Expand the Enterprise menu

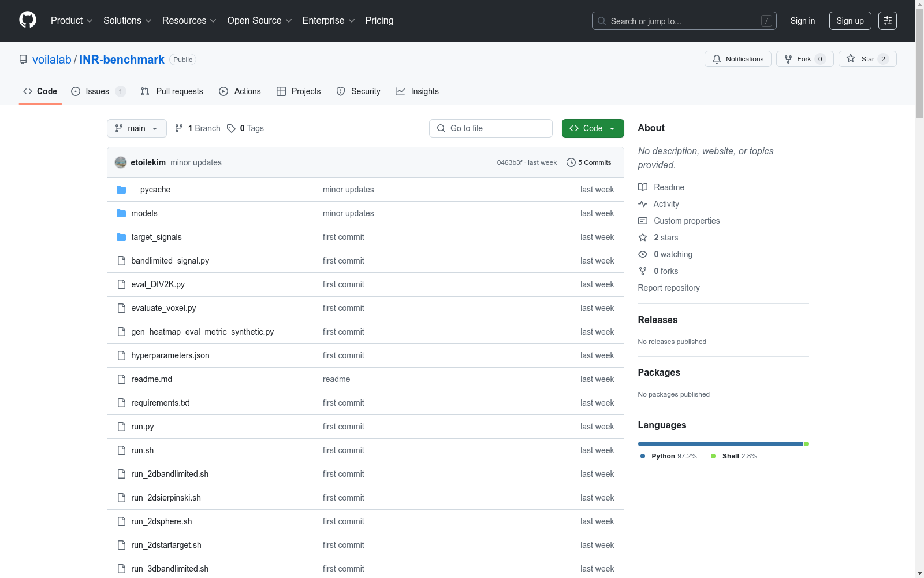(x=329, y=20)
